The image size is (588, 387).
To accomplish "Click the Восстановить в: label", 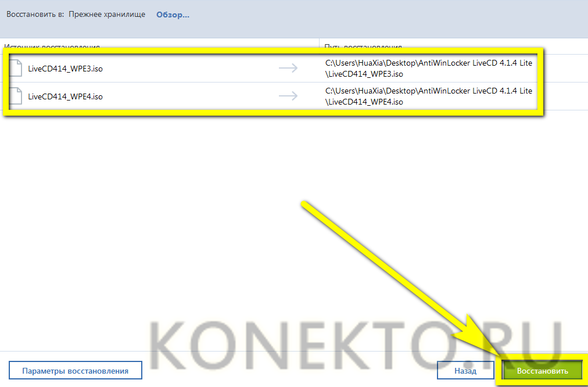I will pos(35,15).
